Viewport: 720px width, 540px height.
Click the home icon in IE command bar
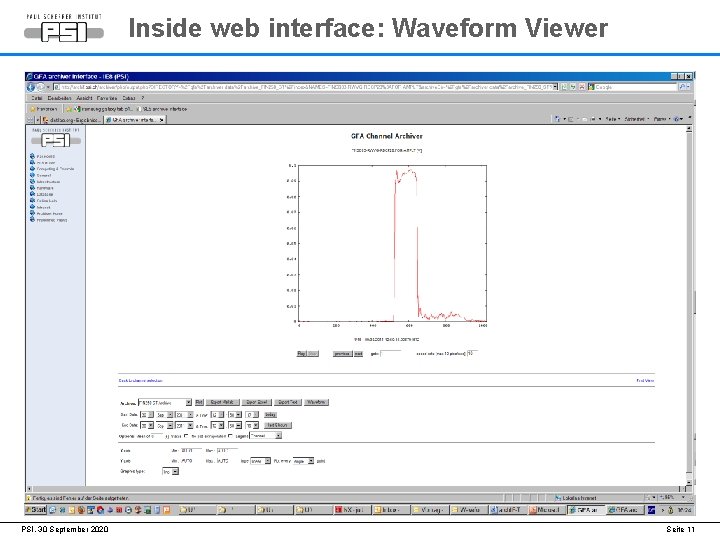557,119
